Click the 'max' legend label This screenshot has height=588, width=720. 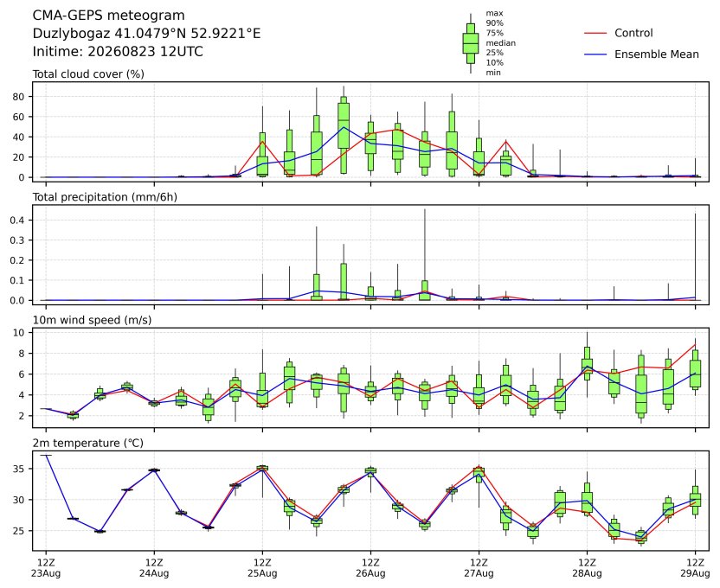tap(494, 13)
